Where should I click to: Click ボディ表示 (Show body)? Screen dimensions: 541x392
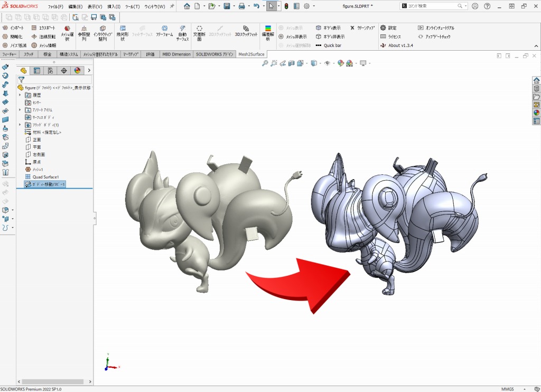(328, 27)
